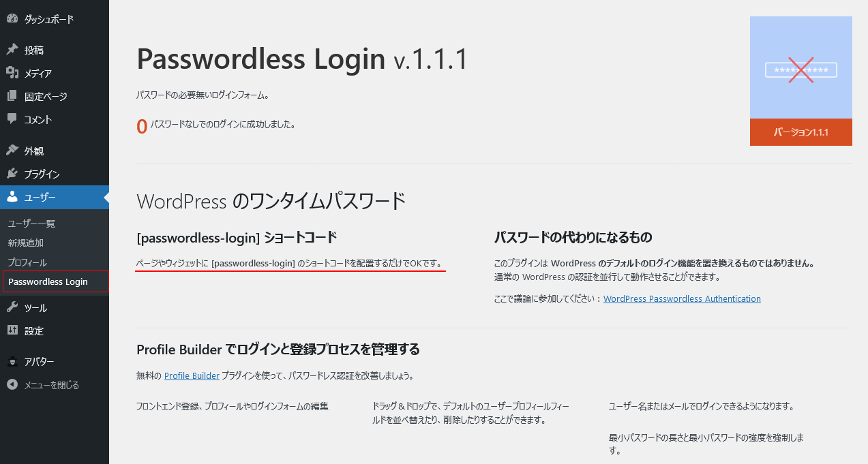Viewport: 868px width, 464px height.
Task: Click the Appearance (外観) brush icon
Action: [12, 151]
